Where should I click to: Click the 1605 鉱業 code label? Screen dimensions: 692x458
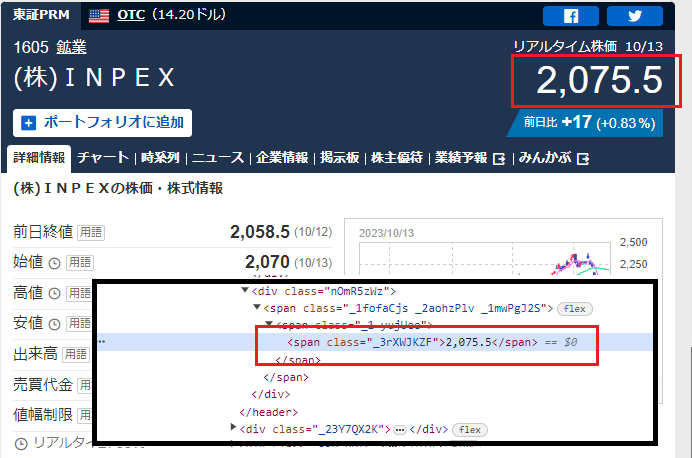(50, 47)
